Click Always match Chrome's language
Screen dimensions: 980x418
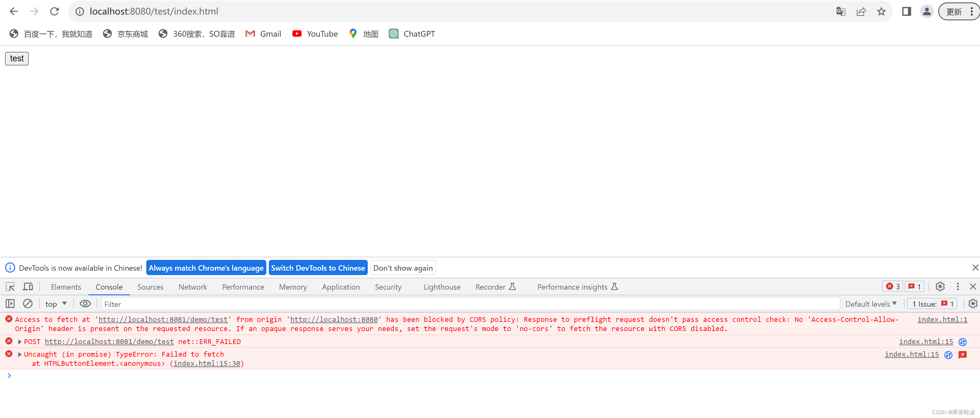(x=206, y=267)
